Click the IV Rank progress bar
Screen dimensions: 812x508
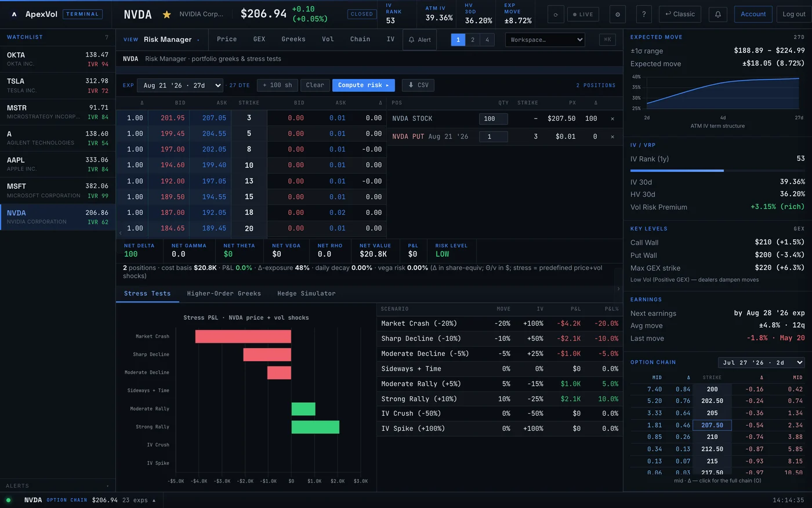717,171
